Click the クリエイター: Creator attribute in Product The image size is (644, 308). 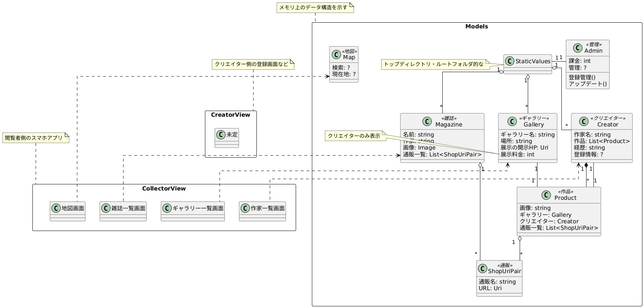[549, 221]
